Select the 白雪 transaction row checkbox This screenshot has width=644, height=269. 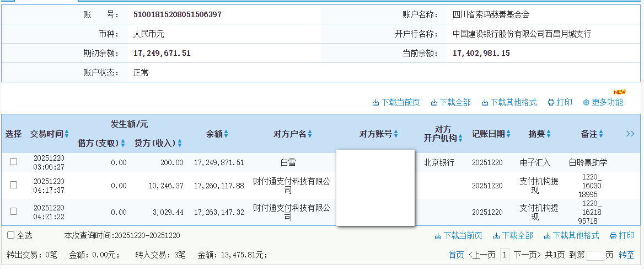pyautogui.click(x=14, y=162)
